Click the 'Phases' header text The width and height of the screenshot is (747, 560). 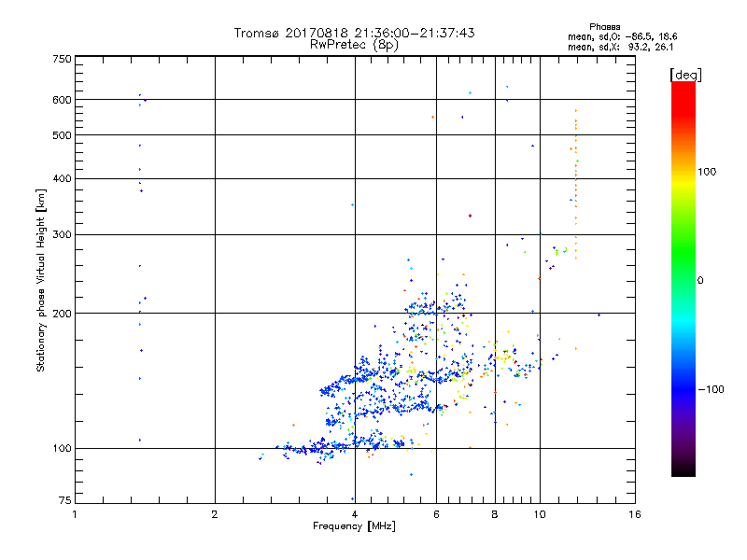click(604, 27)
